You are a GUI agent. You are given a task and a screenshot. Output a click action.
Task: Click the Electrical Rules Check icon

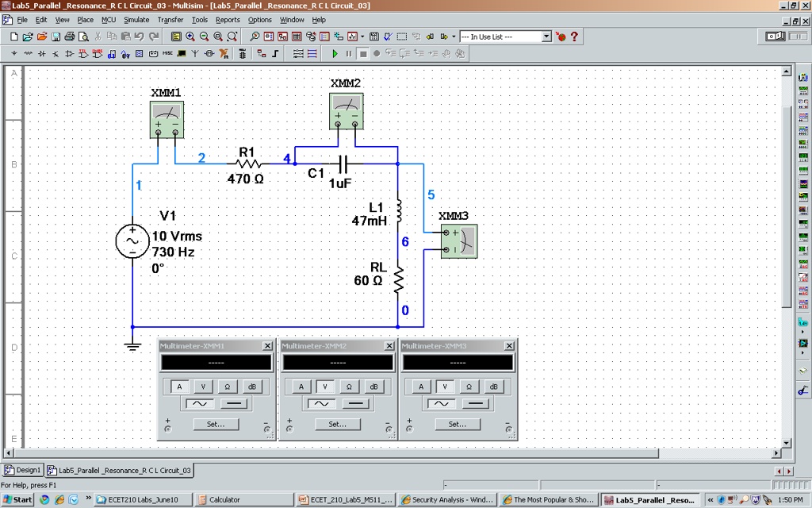[387, 36]
